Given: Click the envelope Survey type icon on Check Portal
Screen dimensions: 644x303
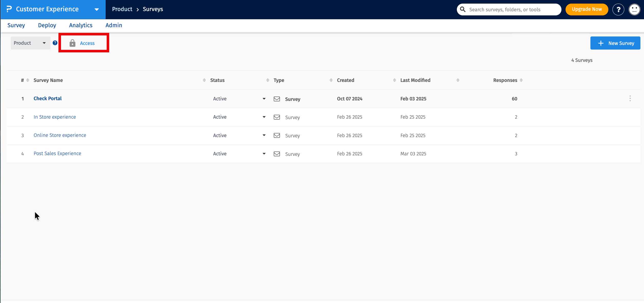Looking at the screenshot, I should 277,99.
